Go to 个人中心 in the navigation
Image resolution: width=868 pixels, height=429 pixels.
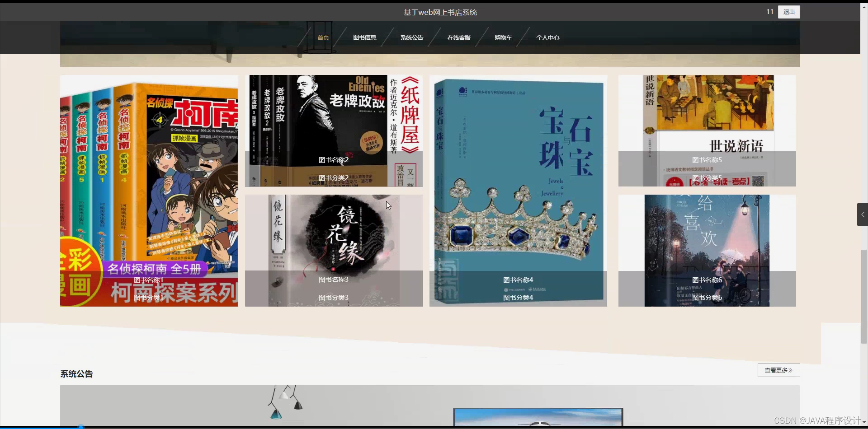point(547,37)
